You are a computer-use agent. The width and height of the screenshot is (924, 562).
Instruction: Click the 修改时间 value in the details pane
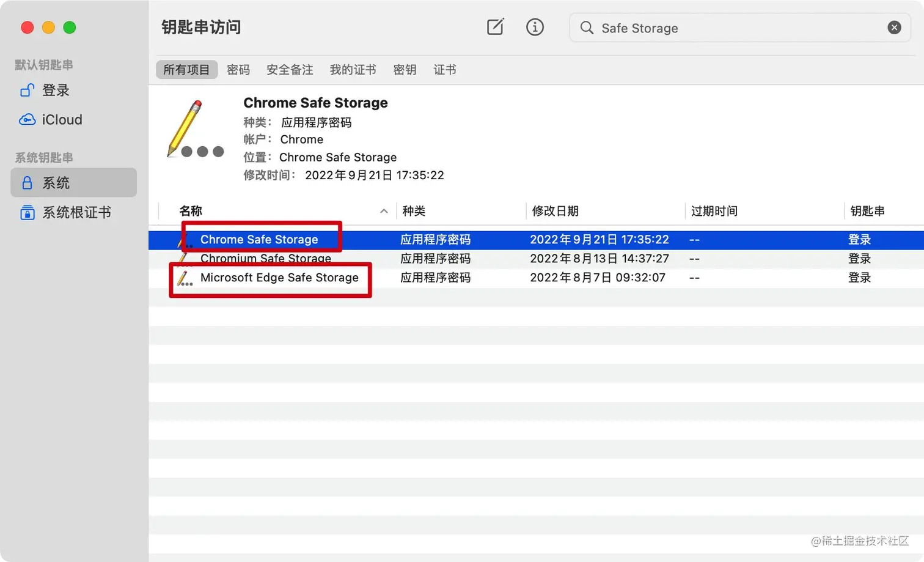[x=374, y=175]
